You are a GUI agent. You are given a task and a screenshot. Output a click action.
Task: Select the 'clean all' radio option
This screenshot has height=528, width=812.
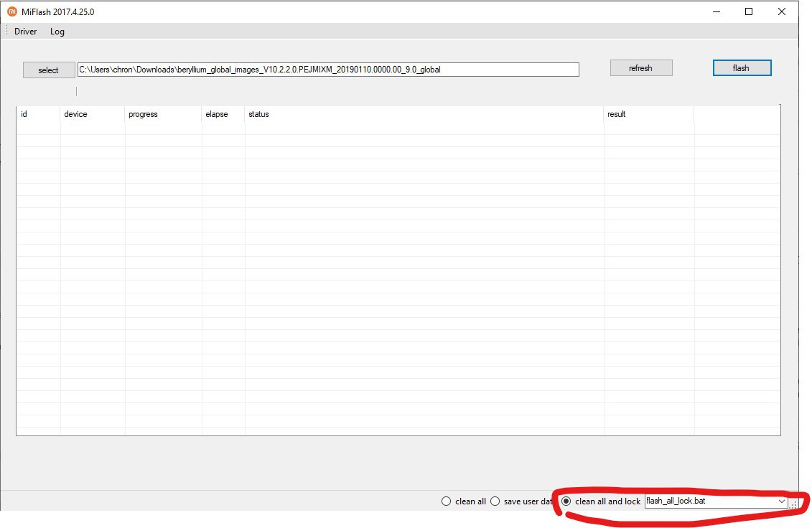point(464,501)
